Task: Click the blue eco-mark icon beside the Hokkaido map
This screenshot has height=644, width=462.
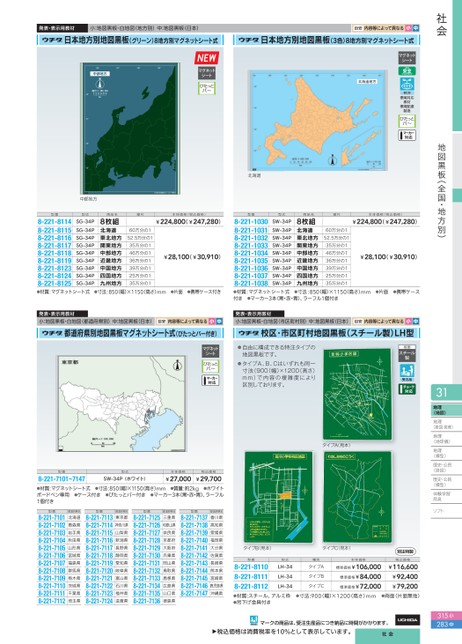Action: click(407, 85)
